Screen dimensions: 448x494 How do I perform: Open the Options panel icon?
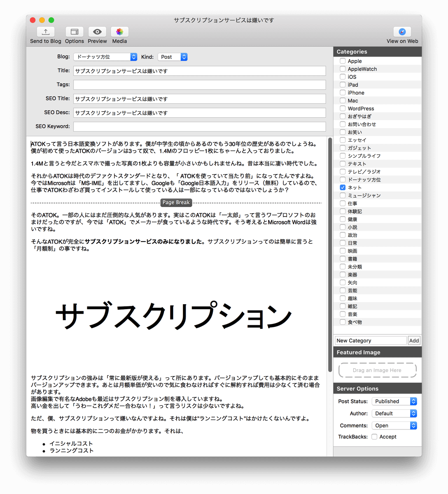pos(75,32)
